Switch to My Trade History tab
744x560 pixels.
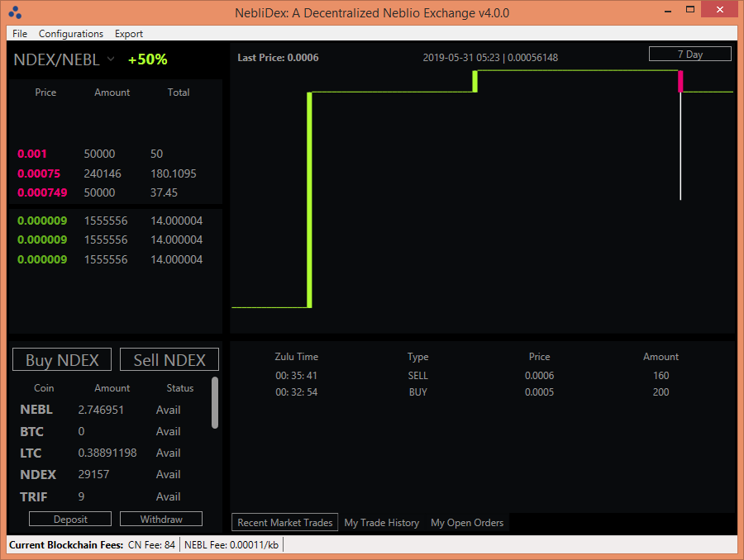381,523
